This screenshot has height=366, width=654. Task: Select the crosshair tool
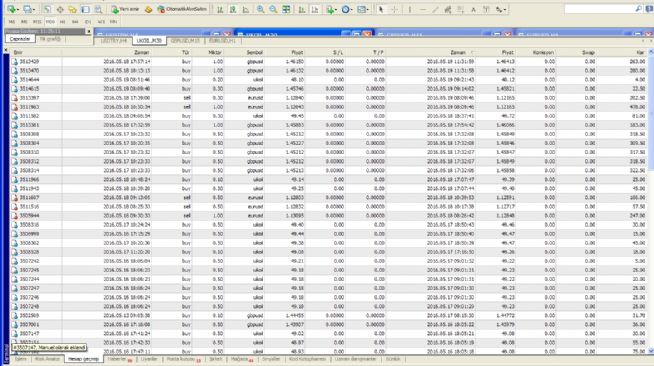point(394,9)
